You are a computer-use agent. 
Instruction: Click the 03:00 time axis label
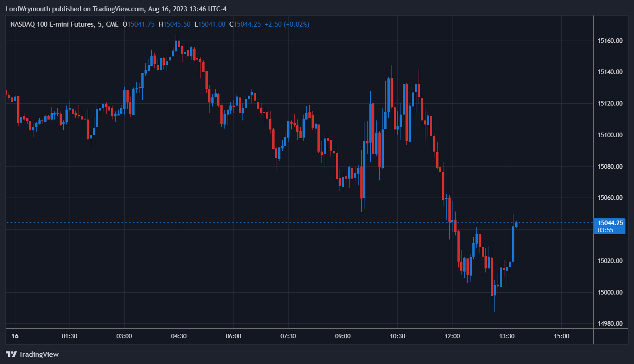point(124,336)
